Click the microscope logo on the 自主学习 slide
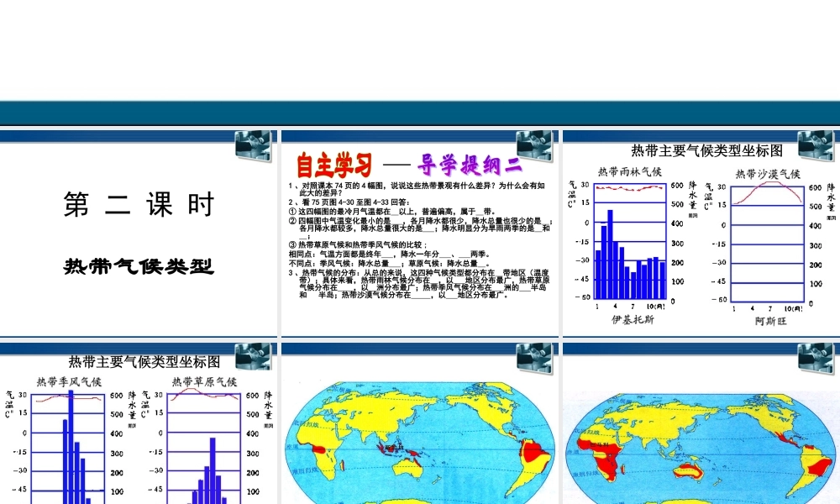The height and width of the screenshot is (504, 840). (x=534, y=145)
